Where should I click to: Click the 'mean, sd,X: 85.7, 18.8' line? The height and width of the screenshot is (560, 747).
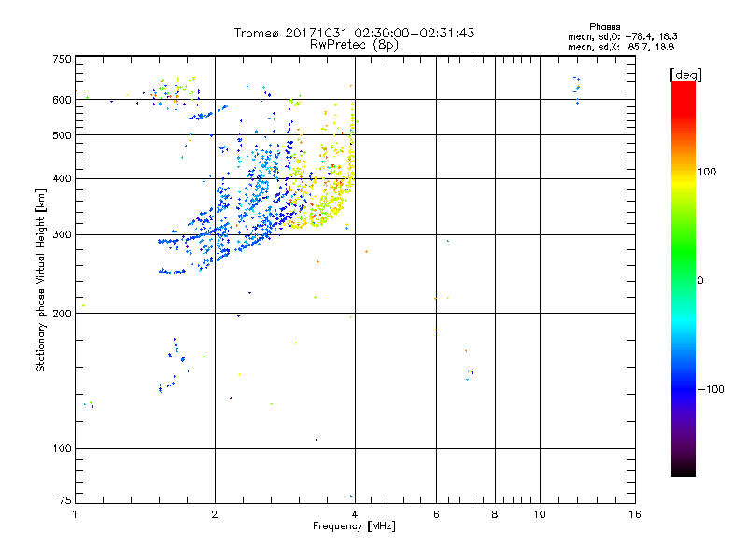click(621, 47)
